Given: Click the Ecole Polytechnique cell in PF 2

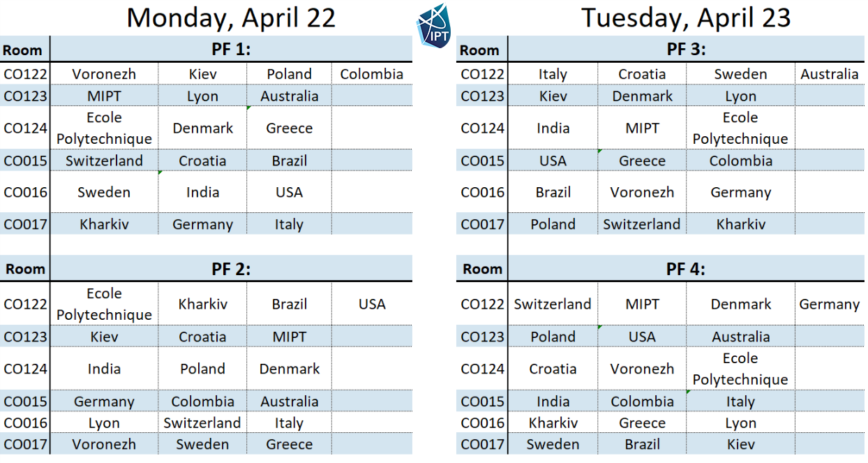Looking at the screenshot, I should tap(104, 304).
